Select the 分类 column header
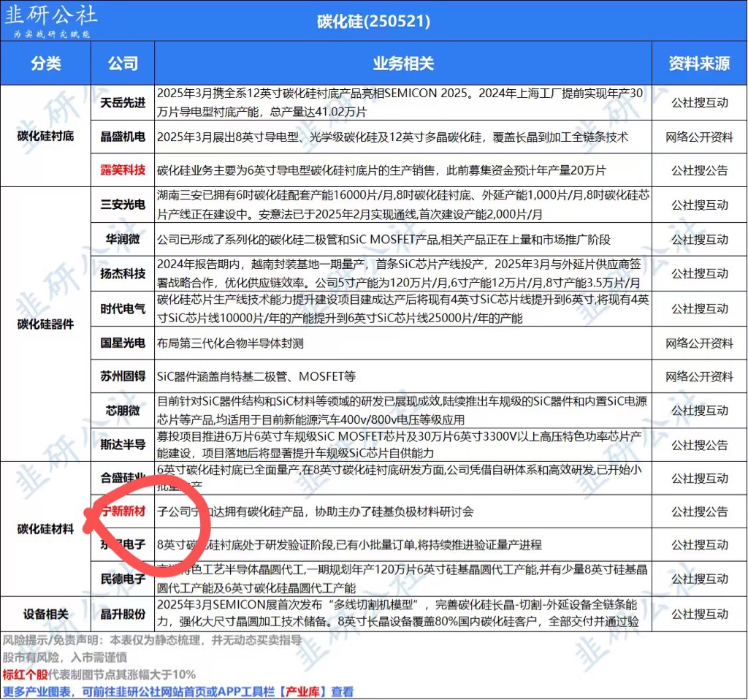This screenshot has height=700, width=748. pyautogui.click(x=46, y=64)
